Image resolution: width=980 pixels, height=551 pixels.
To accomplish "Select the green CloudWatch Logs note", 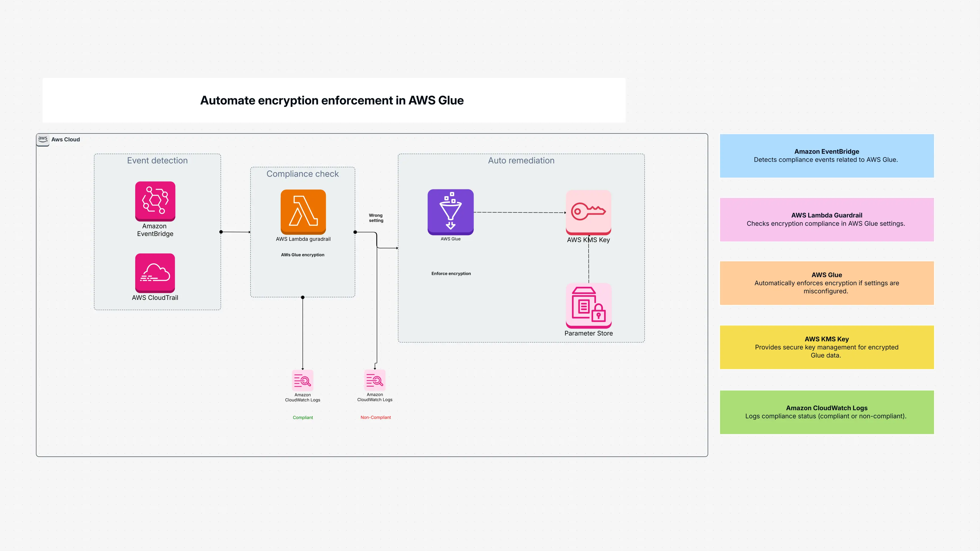I will [826, 412].
